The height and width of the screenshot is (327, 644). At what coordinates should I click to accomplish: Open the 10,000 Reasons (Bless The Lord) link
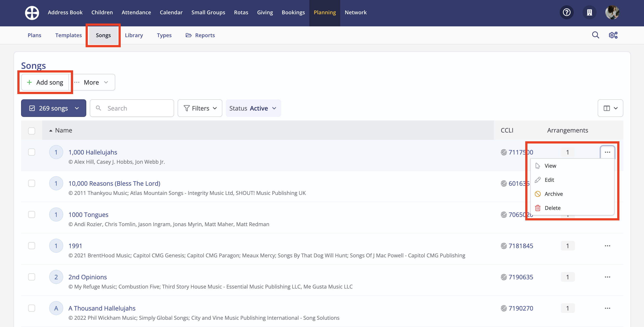114,183
